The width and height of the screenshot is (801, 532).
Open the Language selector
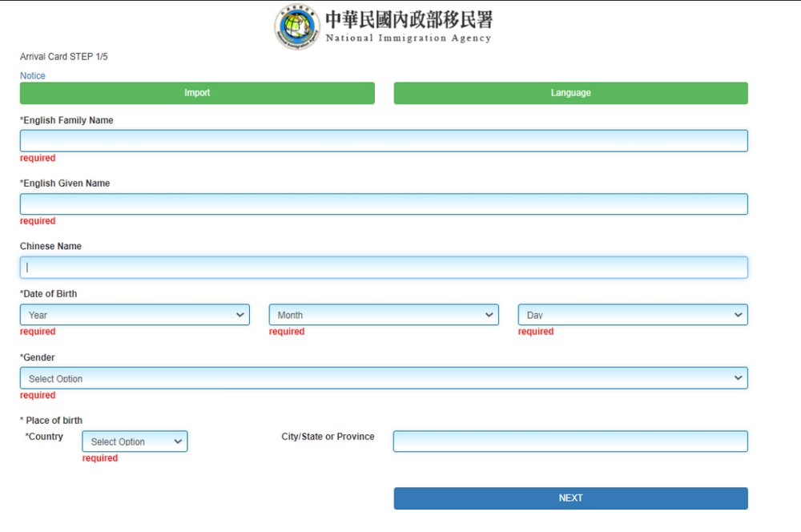click(570, 93)
